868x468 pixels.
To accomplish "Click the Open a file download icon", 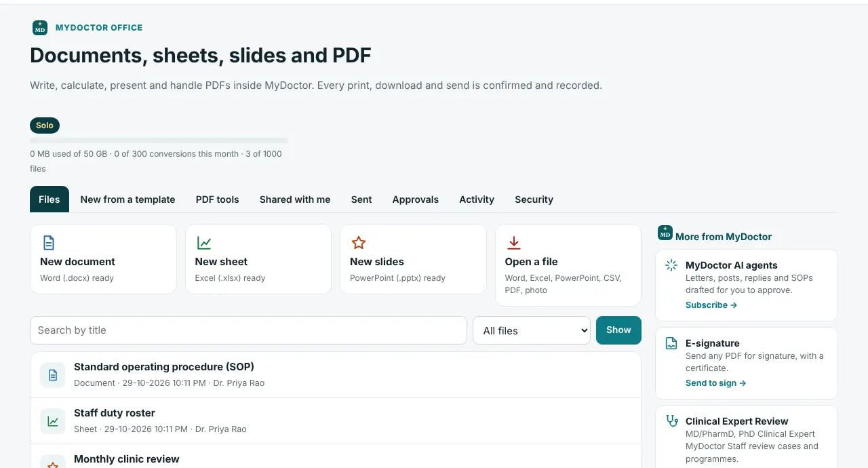I will tap(514, 243).
